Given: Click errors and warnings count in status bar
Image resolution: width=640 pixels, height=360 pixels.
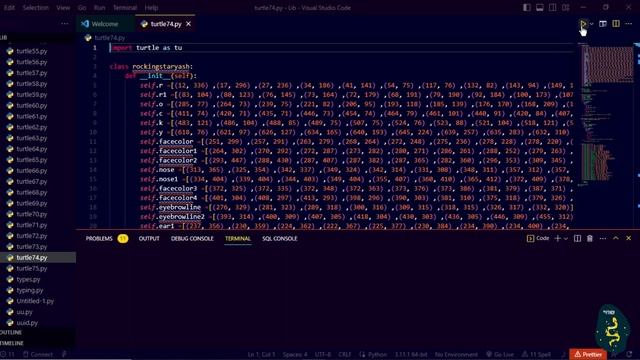Looking at the screenshot, I should (7, 354).
